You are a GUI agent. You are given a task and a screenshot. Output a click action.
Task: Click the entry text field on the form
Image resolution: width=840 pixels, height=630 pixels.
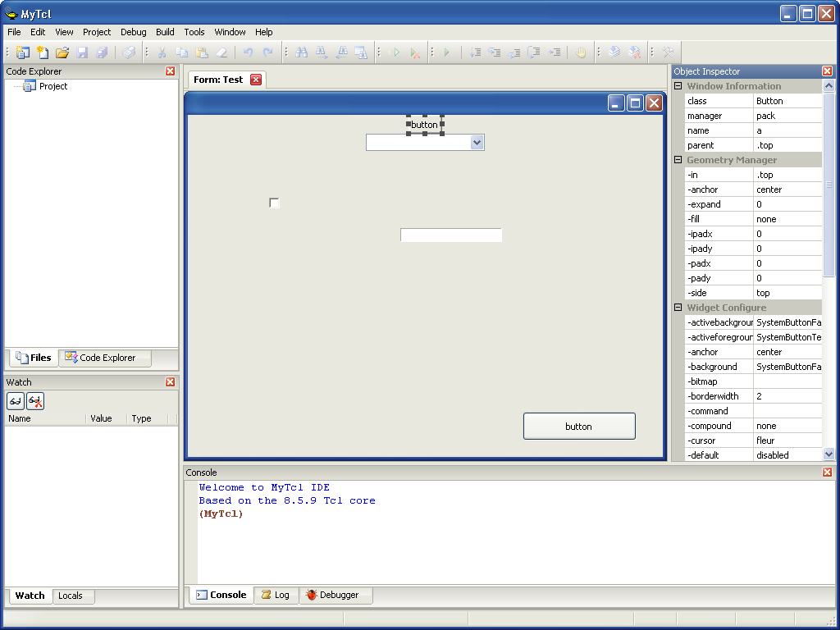click(x=451, y=235)
